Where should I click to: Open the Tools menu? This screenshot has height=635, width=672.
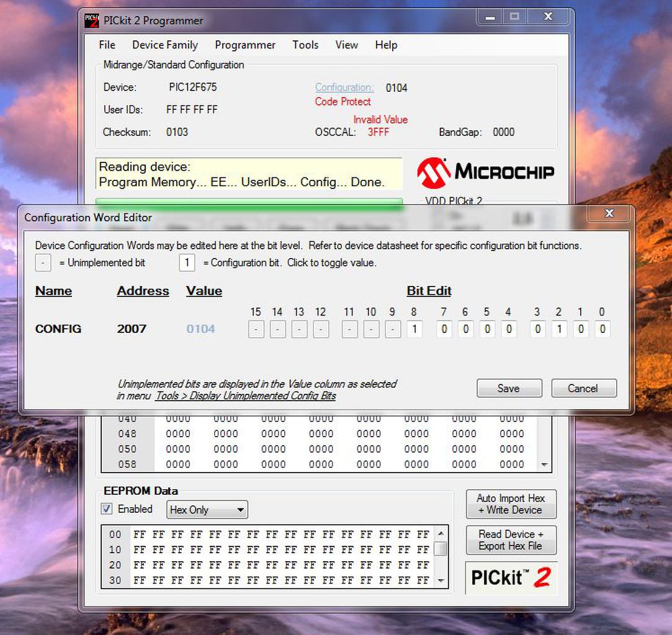[305, 45]
